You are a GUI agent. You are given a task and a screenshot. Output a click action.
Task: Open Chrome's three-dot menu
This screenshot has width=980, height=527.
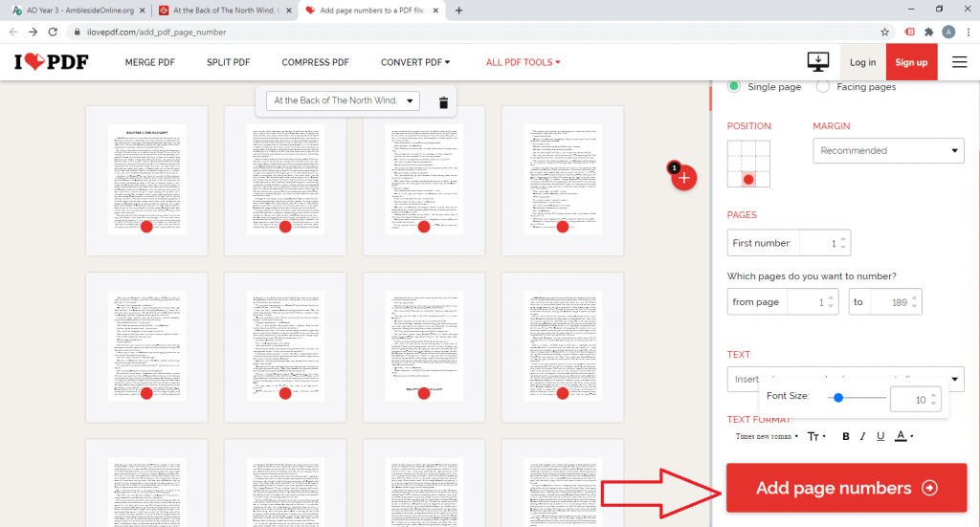coord(969,32)
